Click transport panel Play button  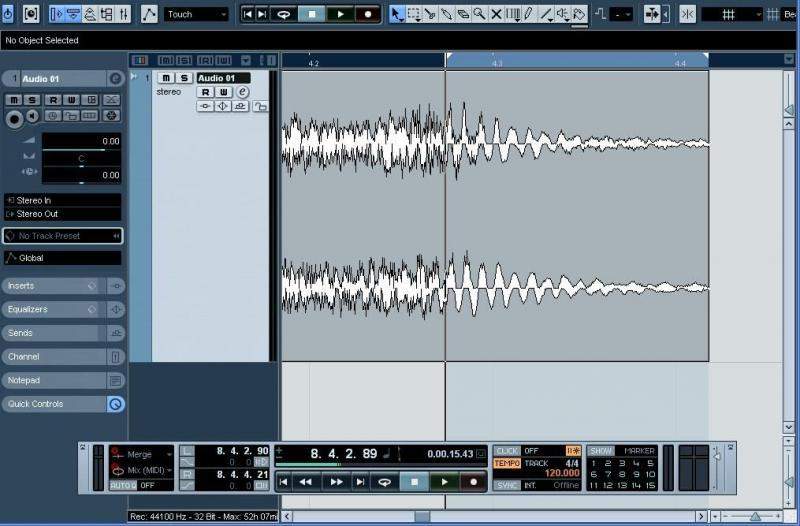444,482
